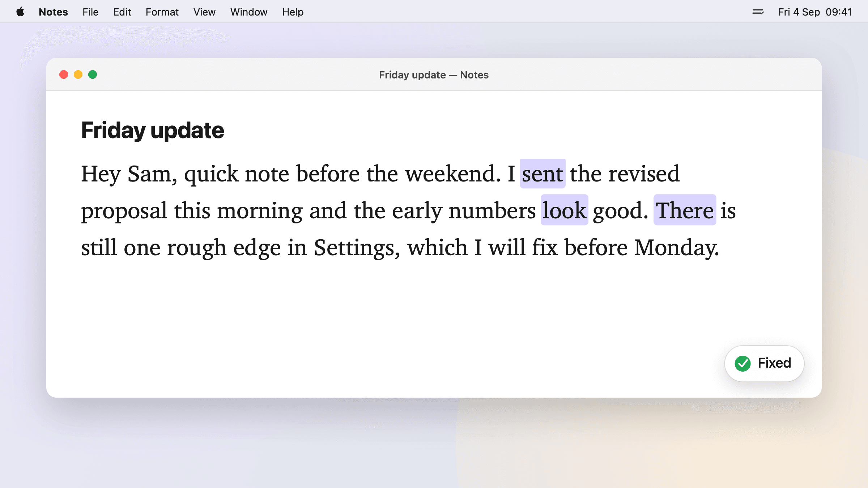Close the Friday update window
The height and width of the screenshot is (488, 868).
(64, 74)
